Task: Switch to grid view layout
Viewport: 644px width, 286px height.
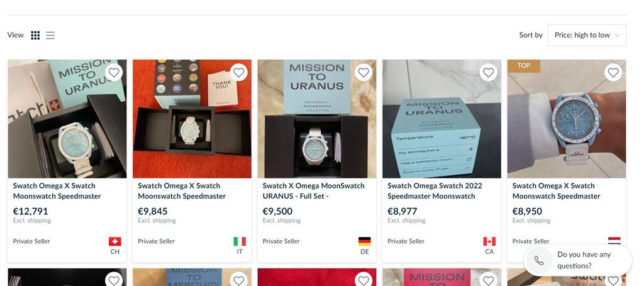Action: (x=35, y=35)
